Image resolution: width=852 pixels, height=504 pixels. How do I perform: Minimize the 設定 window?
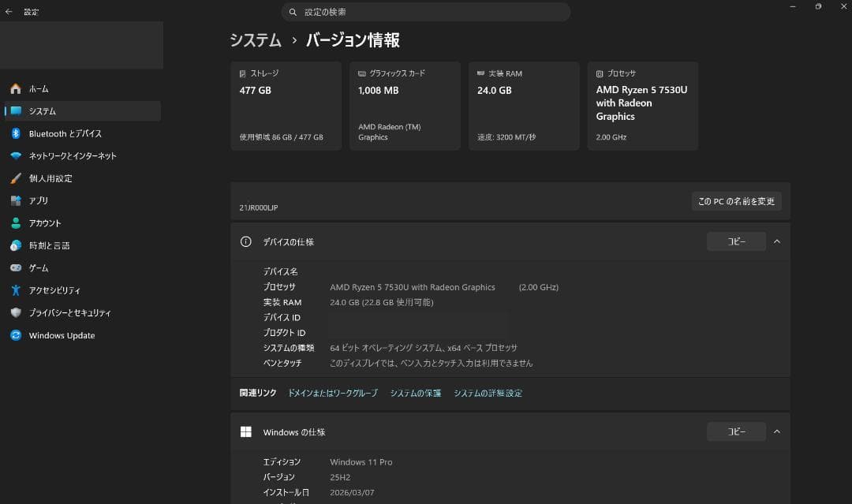click(x=793, y=6)
